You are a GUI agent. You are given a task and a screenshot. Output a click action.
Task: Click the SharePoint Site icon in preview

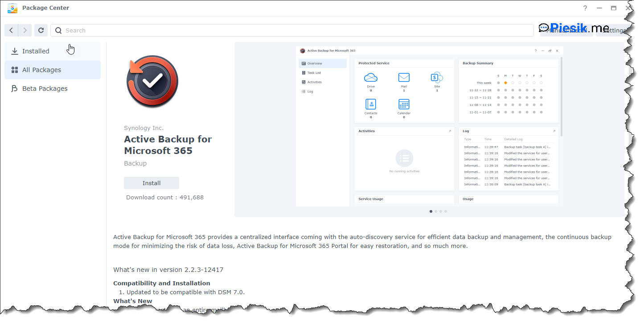tap(437, 78)
